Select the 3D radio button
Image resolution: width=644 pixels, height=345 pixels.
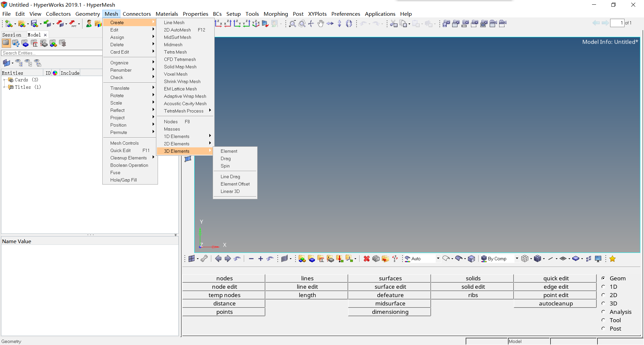point(603,303)
